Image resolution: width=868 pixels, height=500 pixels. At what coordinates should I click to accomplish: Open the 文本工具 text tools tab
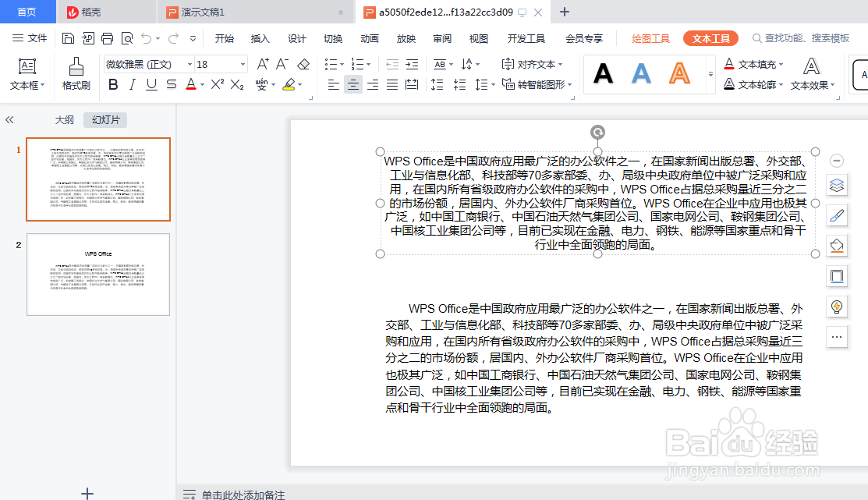710,38
